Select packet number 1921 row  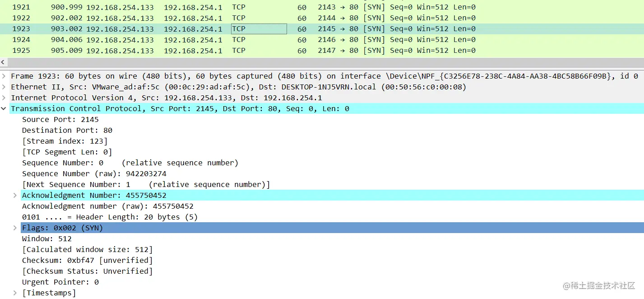(322, 7)
